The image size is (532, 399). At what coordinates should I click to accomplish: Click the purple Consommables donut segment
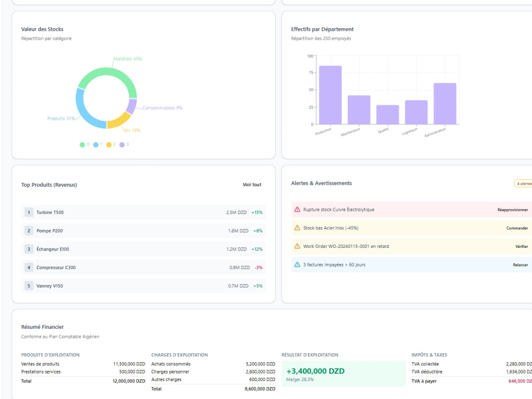[131, 106]
